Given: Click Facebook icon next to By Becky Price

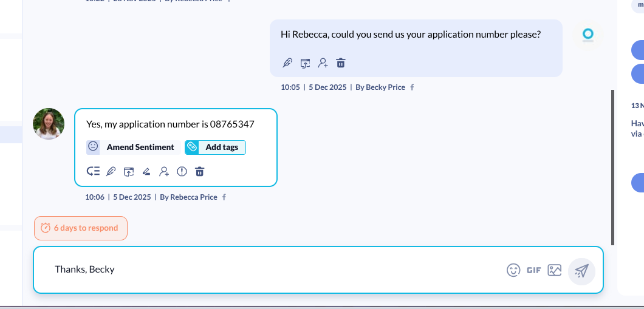Looking at the screenshot, I should coord(412,87).
